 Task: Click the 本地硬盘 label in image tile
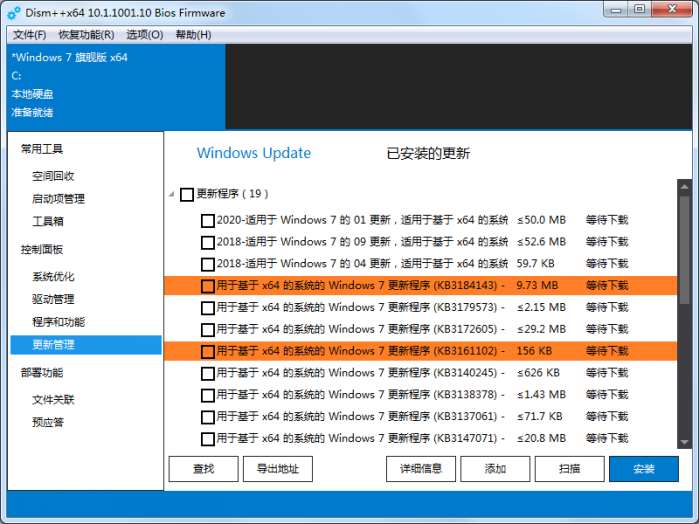click(x=32, y=94)
